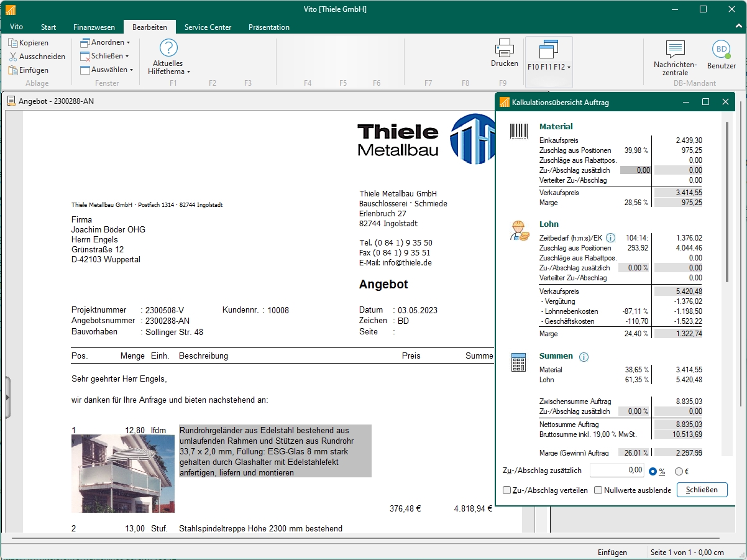
Task: Select the € radio button
Action: tap(679, 471)
